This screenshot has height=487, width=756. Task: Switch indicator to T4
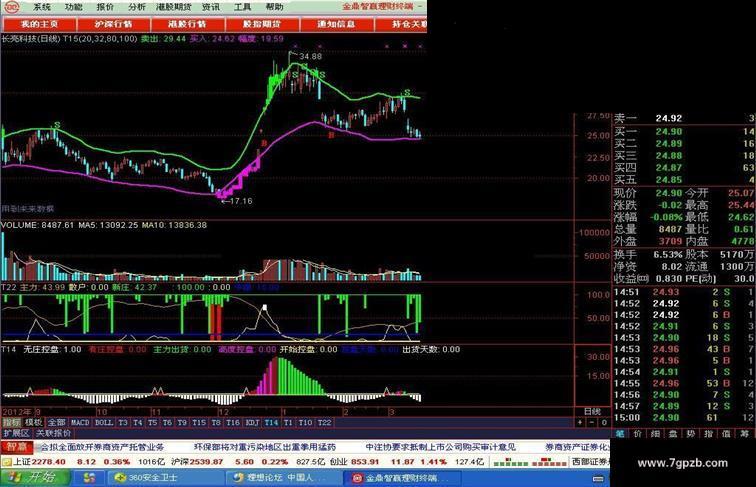(x=138, y=422)
